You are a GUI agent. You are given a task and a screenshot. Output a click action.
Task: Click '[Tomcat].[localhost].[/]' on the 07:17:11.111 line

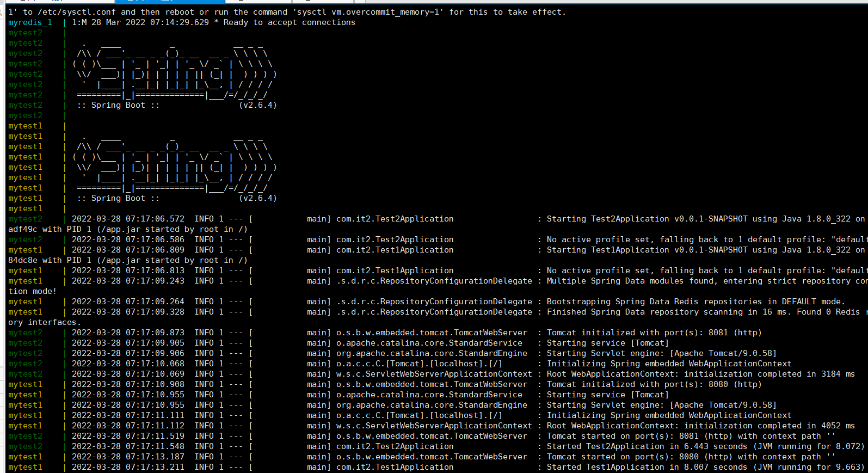(x=444, y=415)
